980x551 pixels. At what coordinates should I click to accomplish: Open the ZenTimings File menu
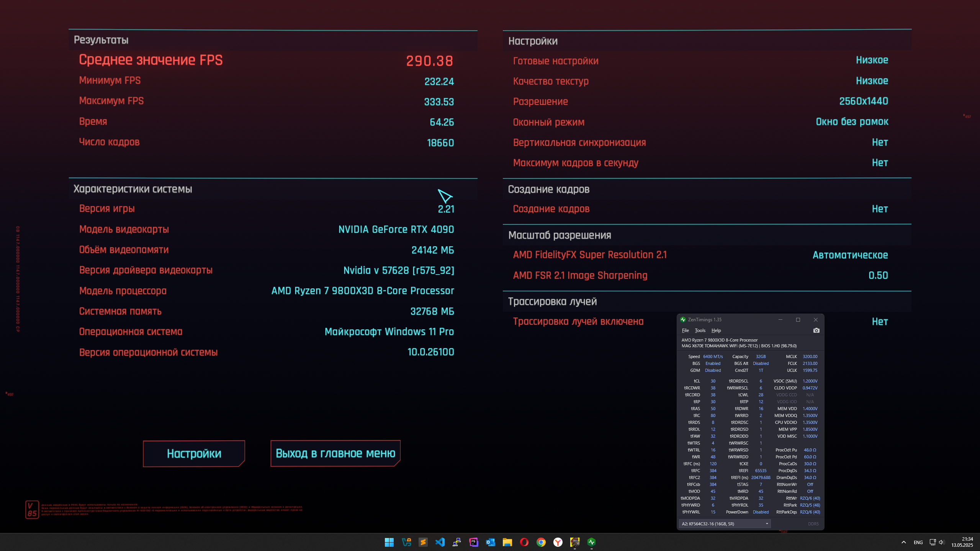[x=685, y=330]
